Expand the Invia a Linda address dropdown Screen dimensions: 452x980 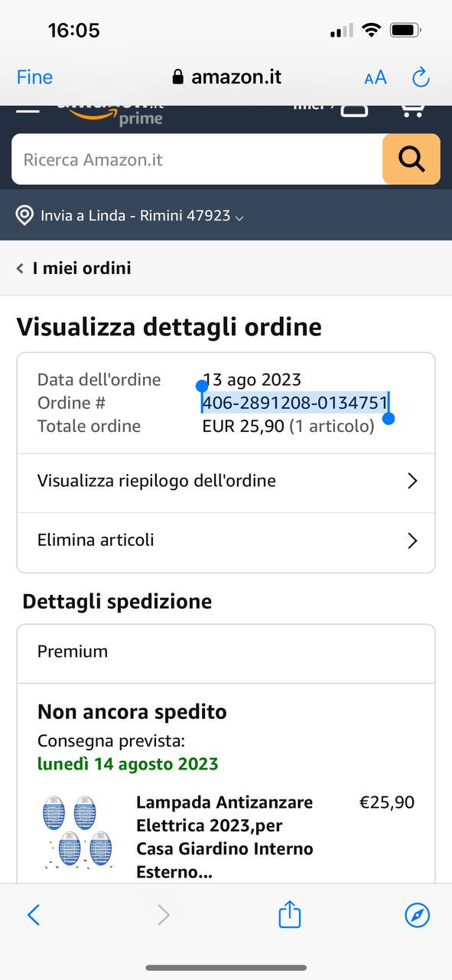141,215
